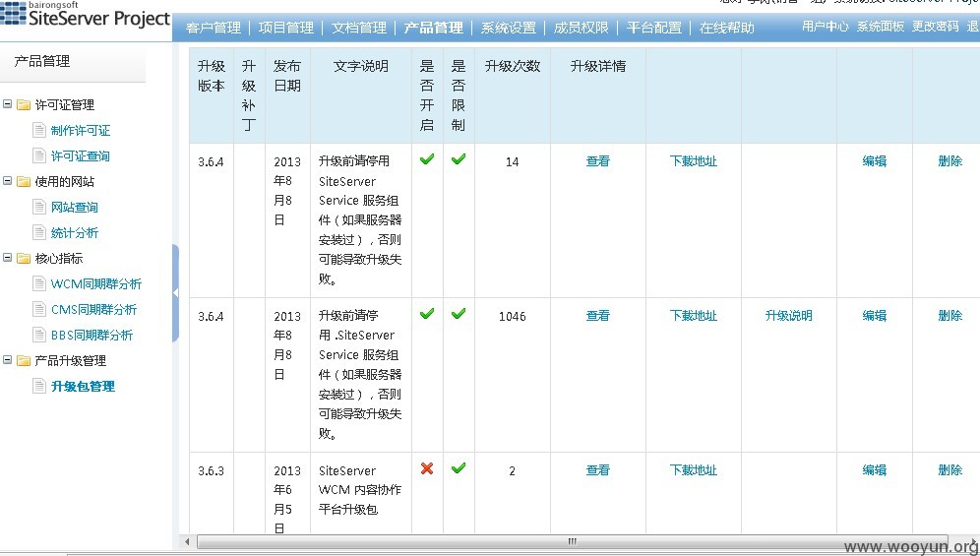Screen dimensions: 980x556
Task: Click 查看 in 1046-upgrades row
Action: pos(597,315)
